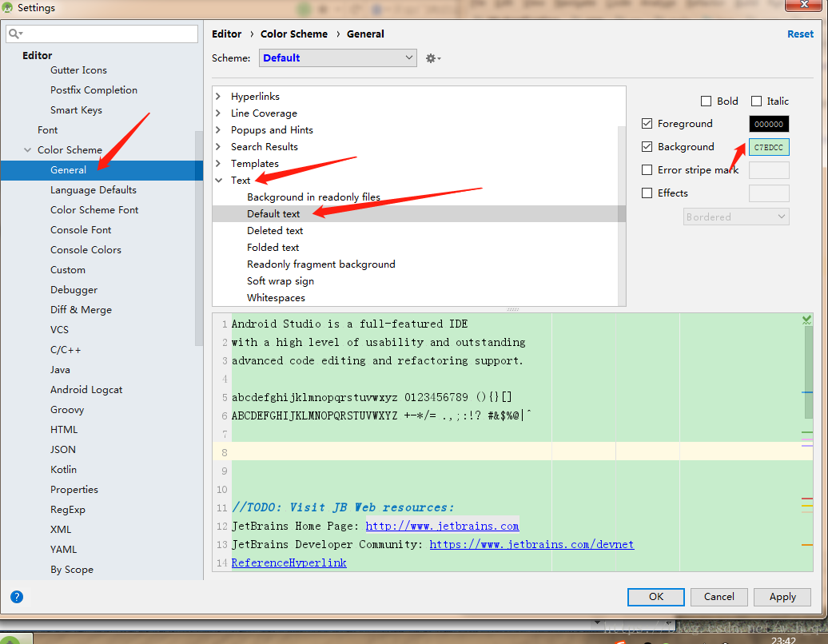Click the Apply button

[x=782, y=597]
